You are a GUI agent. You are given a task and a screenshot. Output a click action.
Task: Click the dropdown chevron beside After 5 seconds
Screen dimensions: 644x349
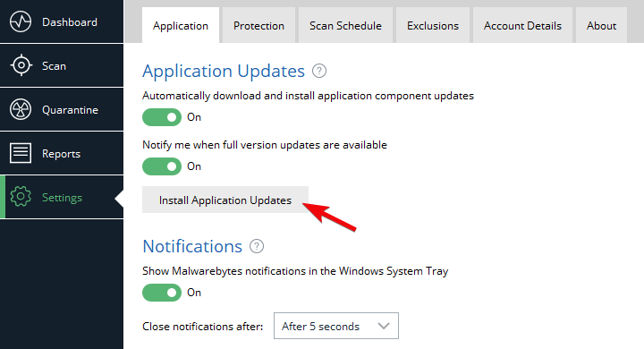coord(384,326)
